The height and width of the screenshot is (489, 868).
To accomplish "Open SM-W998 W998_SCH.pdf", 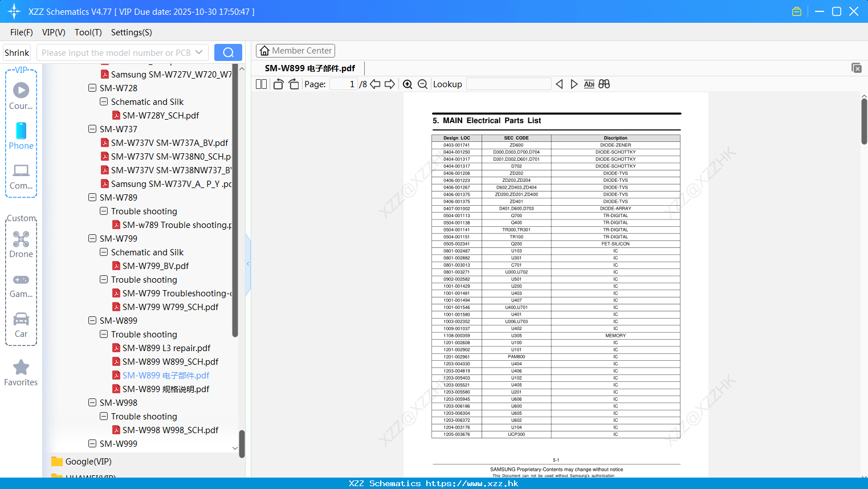I will pos(170,430).
